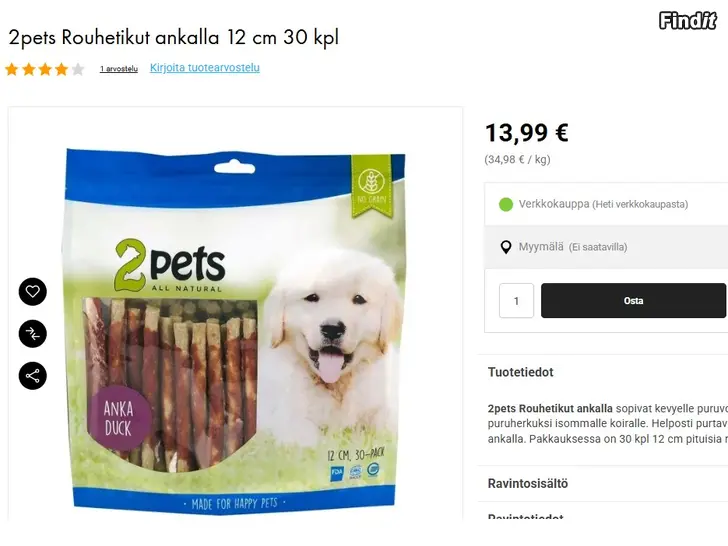Click the first orange rating star
This screenshot has height=546, width=728.
12,70
